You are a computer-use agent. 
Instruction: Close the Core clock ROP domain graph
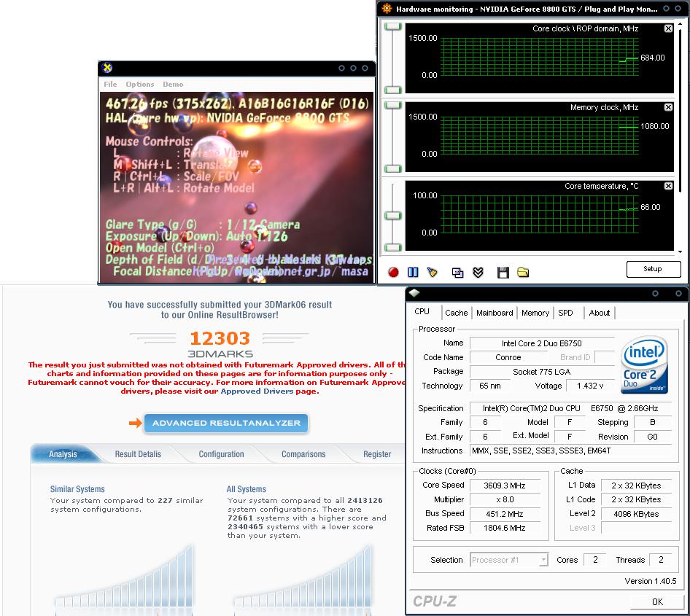[668, 28]
